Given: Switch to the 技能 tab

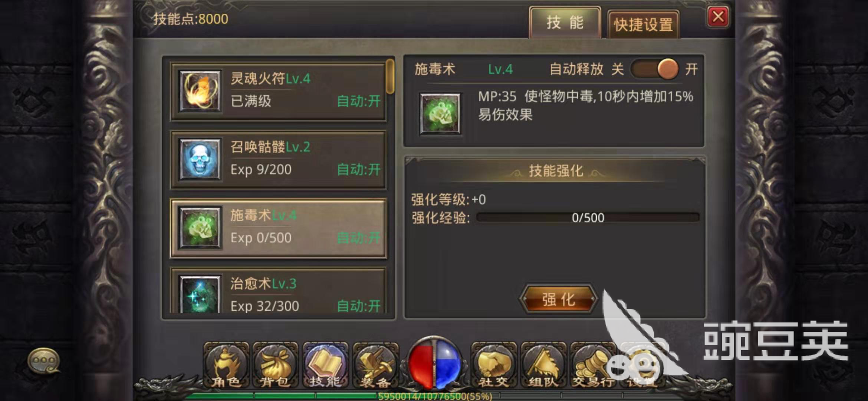Looking at the screenshot, I should click(565, 23).
